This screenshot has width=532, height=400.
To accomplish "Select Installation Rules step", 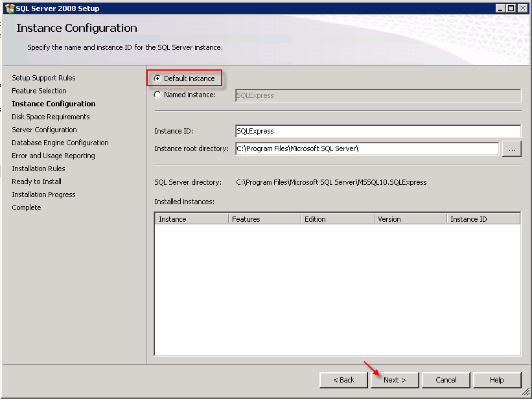I will pyautogui.click(x=38, y=169).
